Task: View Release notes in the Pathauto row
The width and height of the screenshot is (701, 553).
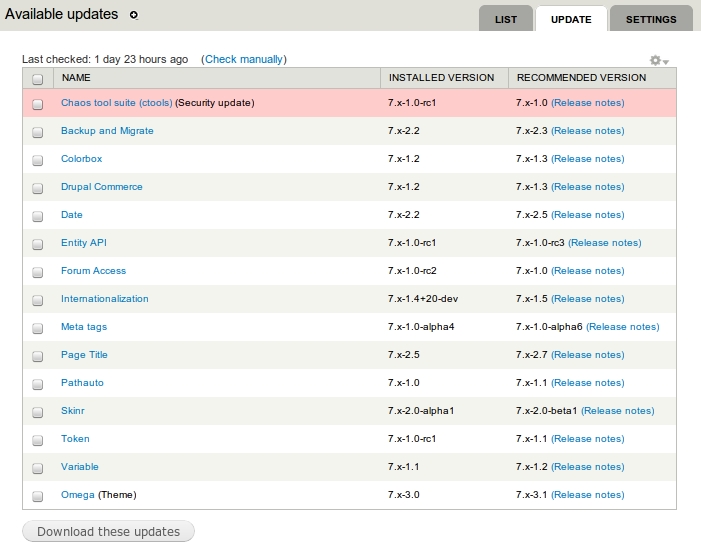Action: pos(587,383)
